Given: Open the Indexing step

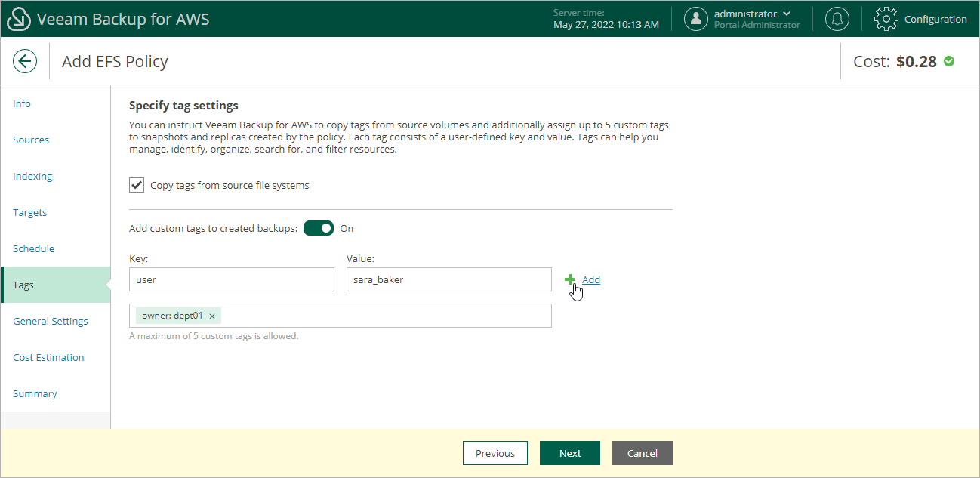Looking at the screenshot, I should pos(32,176).
